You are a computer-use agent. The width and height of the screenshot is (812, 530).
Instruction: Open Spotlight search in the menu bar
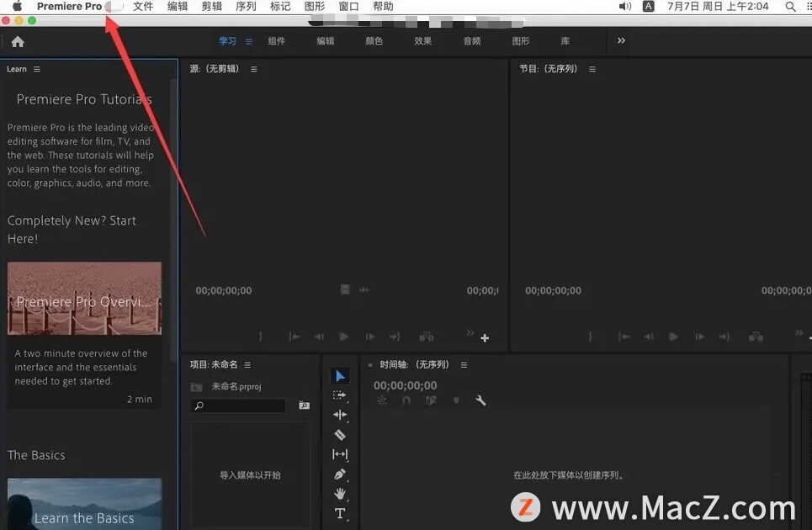(x=790, y=6)
